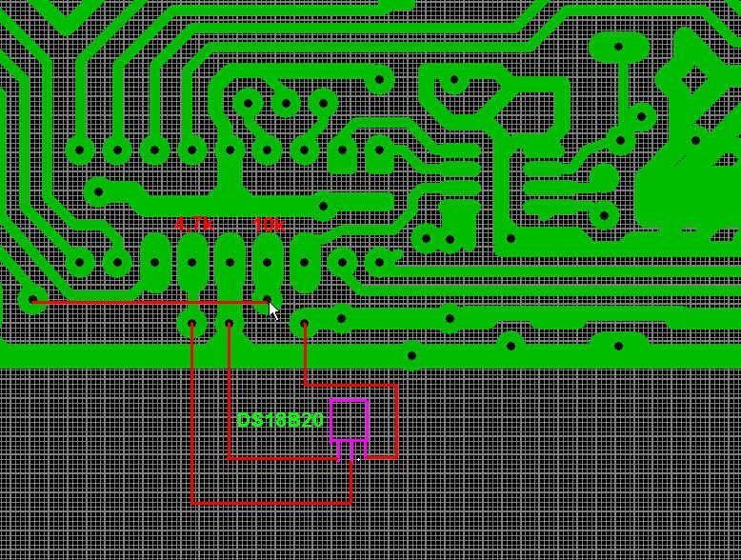This screenshot has height=560, width=741.
Task: Select the pad under the mouse cursor
Action: click(x=268, y=300)
